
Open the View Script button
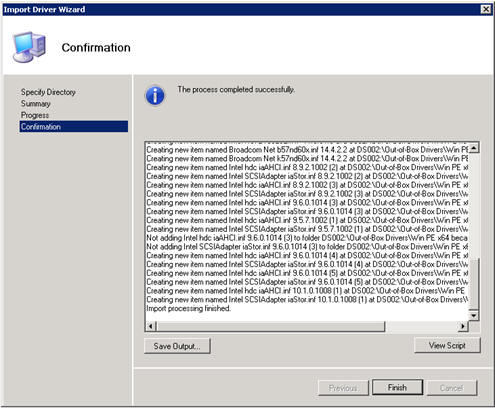(x=447, y=345)
